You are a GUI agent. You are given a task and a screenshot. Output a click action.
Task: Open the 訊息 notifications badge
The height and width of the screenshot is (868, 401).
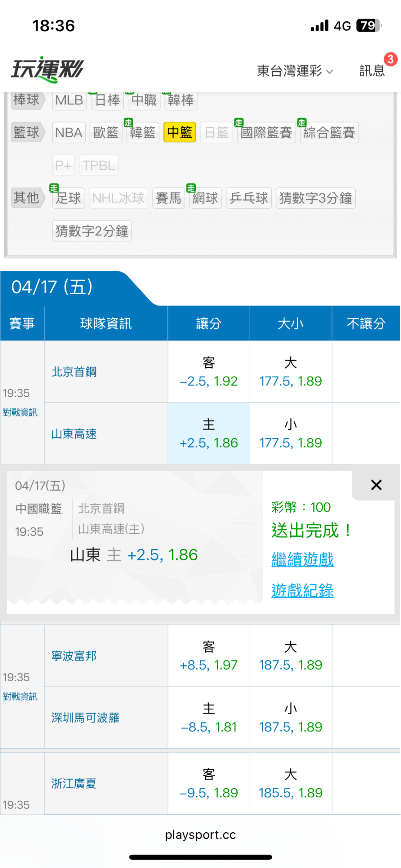coord(372,70)
